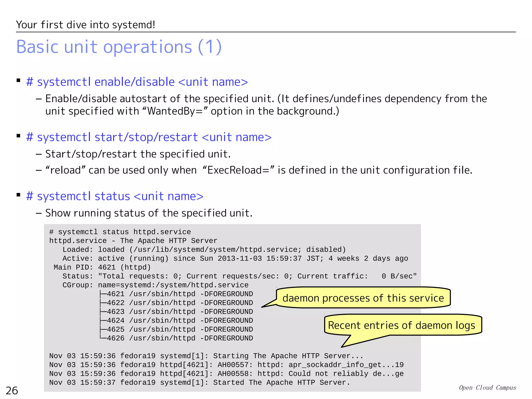Click process entry '4622 /usr/sbin/httpd -DFOREGROUND'

point(176,303)
